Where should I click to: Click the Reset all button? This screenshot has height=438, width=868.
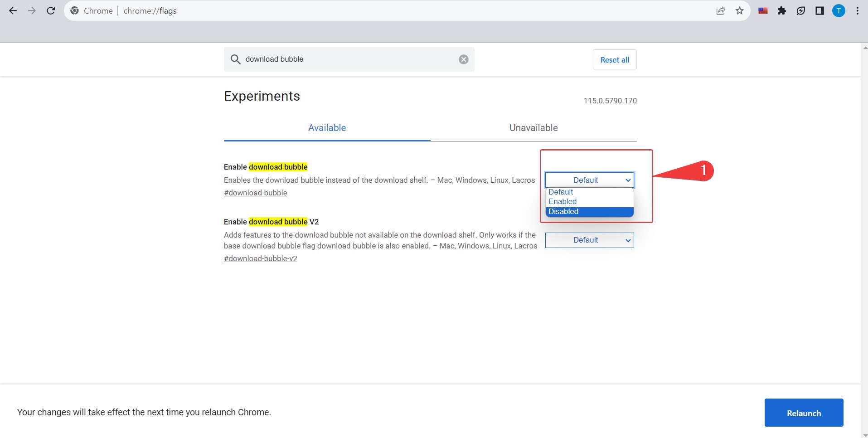[x=615, y=60]
